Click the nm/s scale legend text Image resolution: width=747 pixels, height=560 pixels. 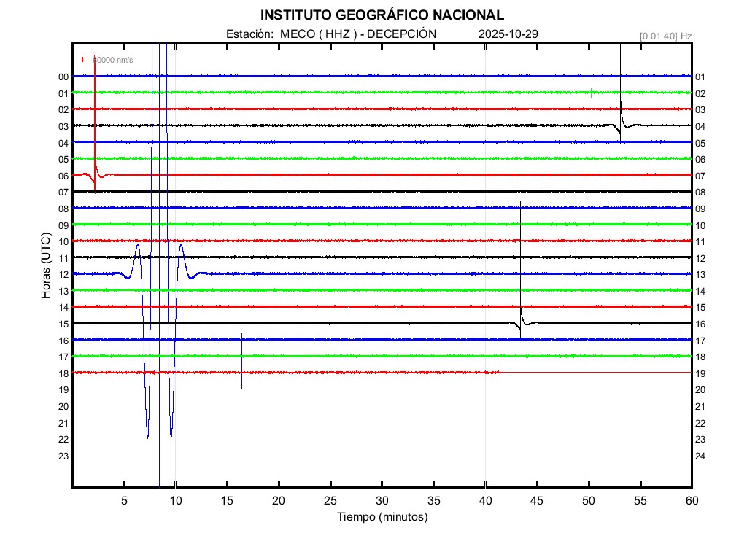click(112, 60)
